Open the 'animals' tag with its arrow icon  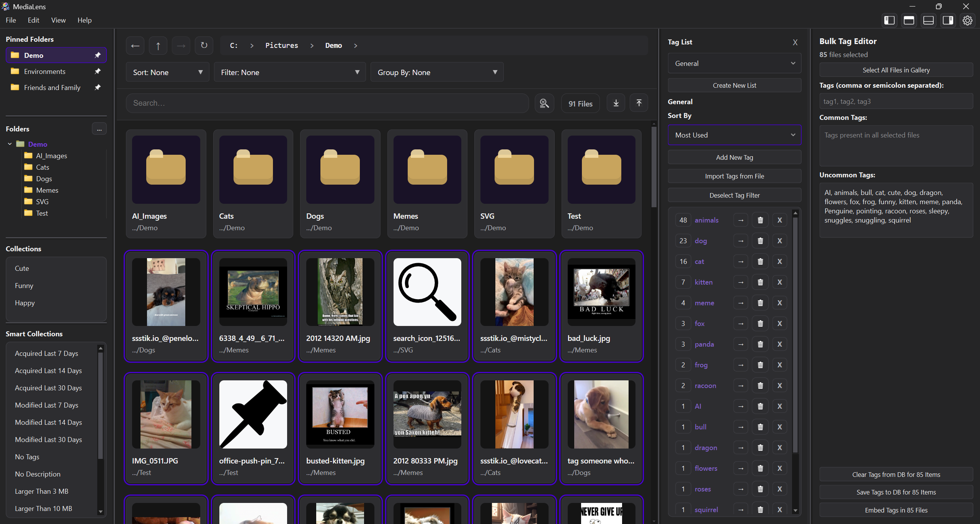click(741, 220)
